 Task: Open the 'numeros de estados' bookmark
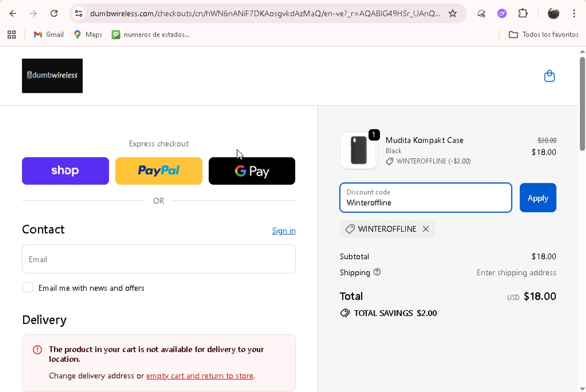[x=151, y=34]
